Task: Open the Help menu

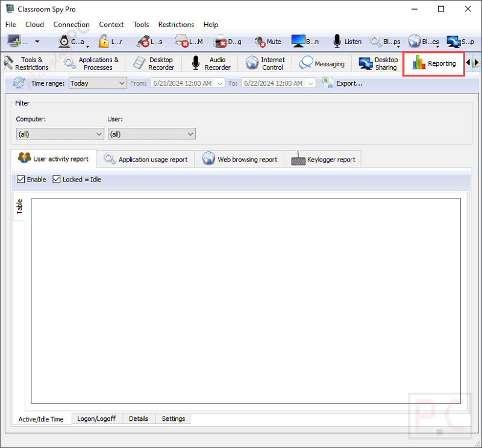Action: pyautogui.click(x=210, y=25)
